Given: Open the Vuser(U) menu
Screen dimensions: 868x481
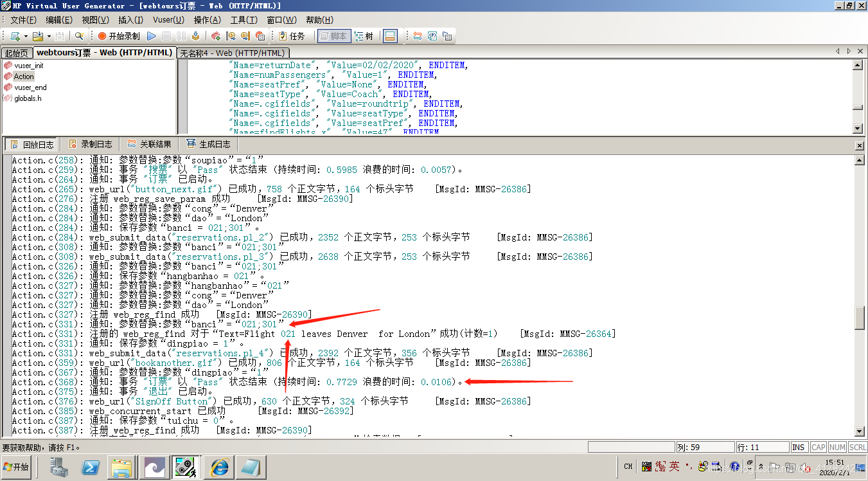Looking at the screenshot, I should pyautogui.click(x=168, y=20).
